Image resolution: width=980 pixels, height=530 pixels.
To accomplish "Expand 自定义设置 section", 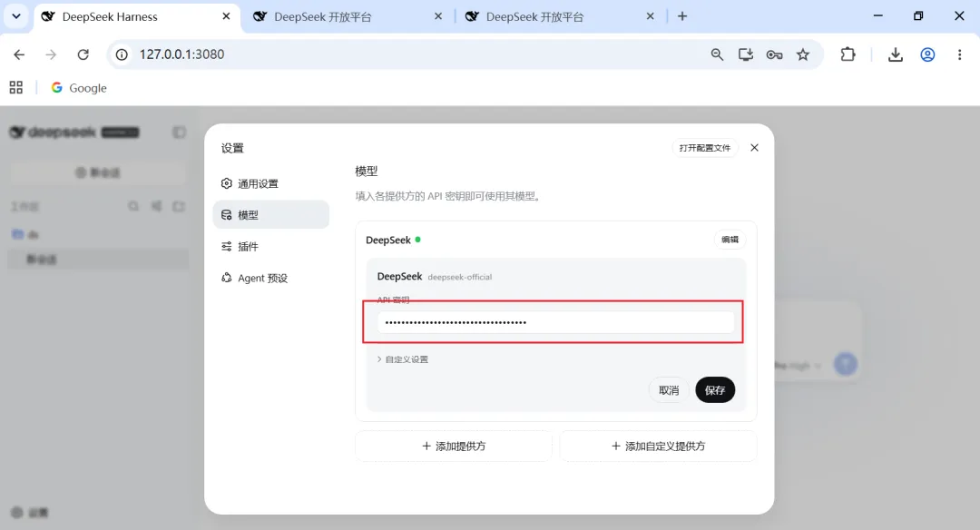I will (x=403, y=359).
